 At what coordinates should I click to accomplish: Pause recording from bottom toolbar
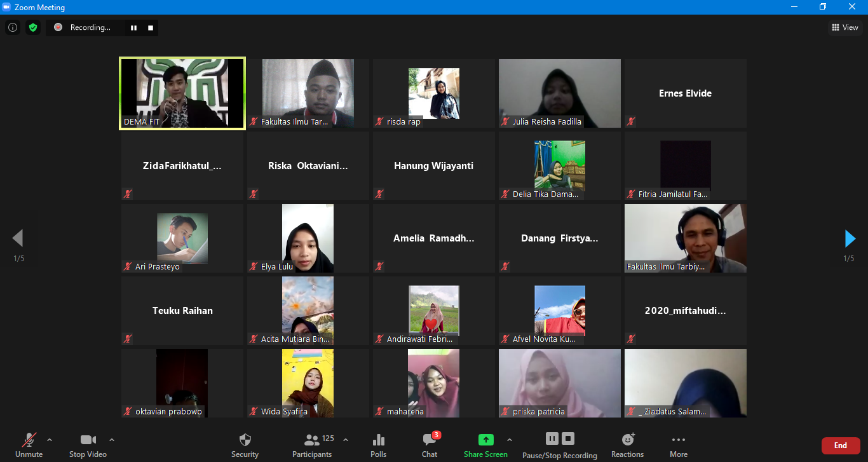click(552, 438)
